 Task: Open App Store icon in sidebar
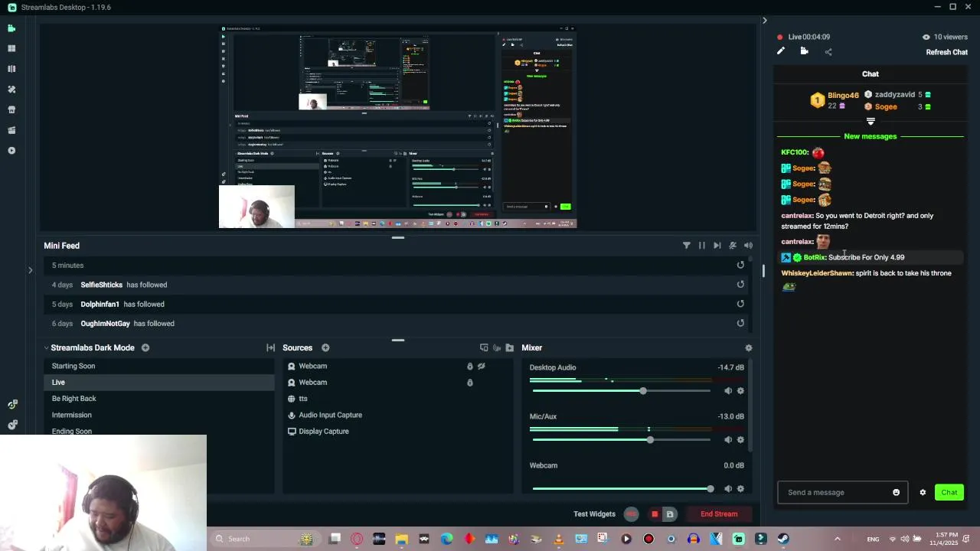pyautogui.click(x=11, y=109)
